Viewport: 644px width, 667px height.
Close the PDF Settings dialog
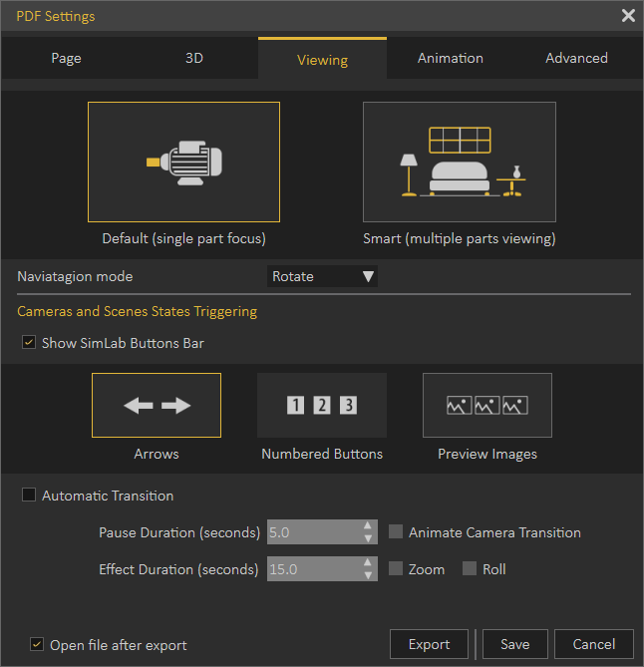pos(628,16)
